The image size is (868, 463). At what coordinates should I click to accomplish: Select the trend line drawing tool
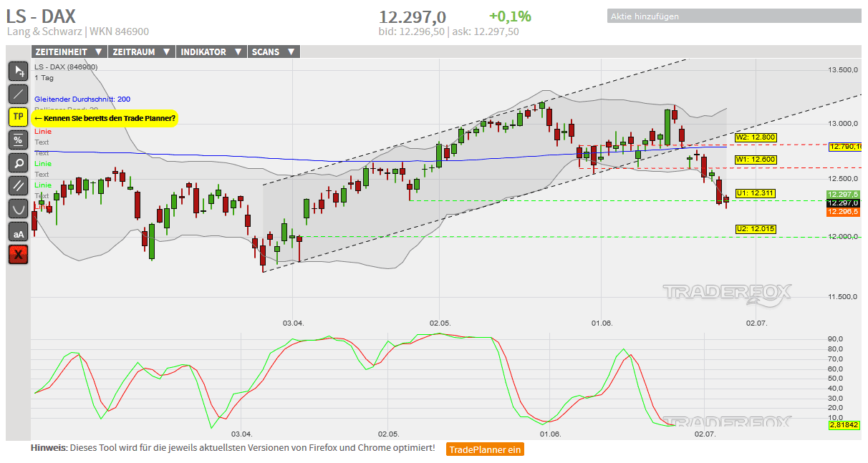click(19, 94)
